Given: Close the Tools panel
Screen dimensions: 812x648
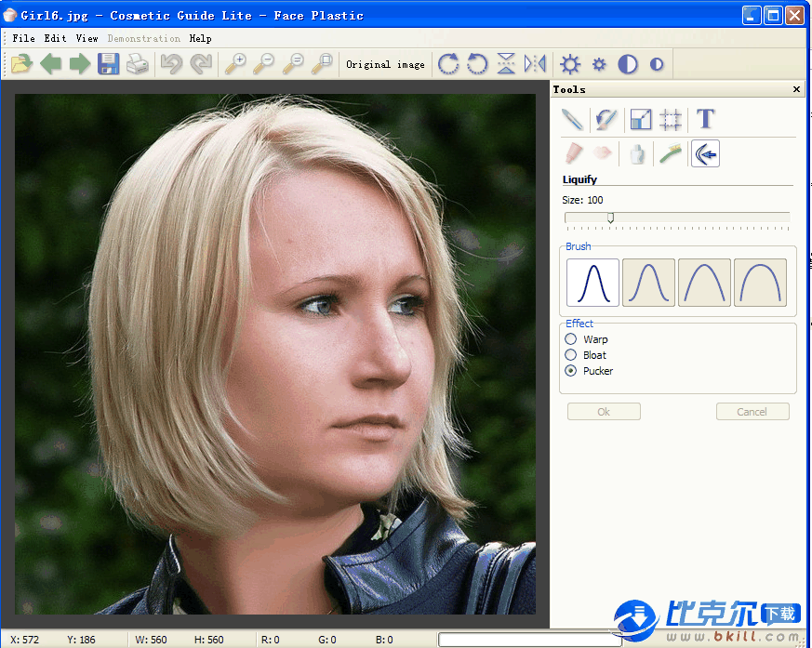Looking at the screenshot, I should 796,89.
